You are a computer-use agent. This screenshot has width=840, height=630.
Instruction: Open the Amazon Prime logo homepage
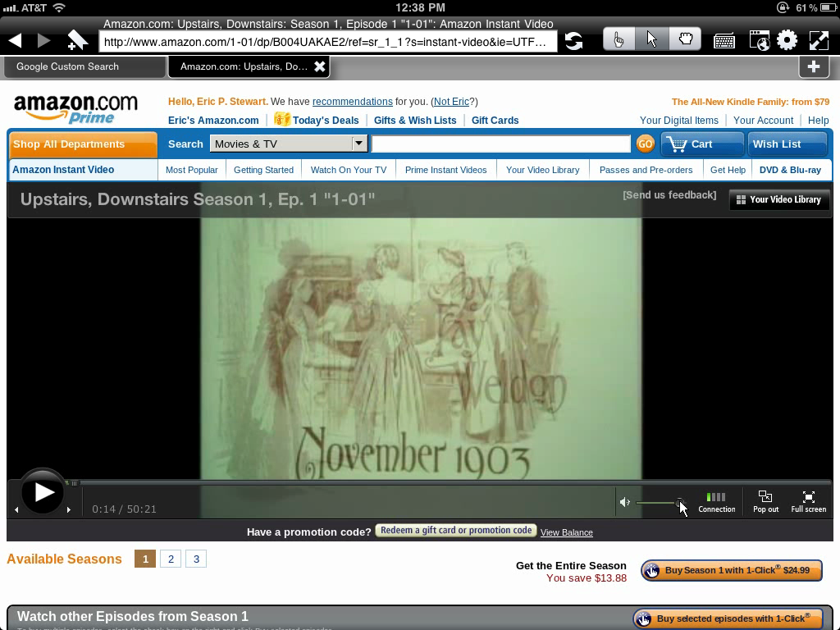(75, 109)
